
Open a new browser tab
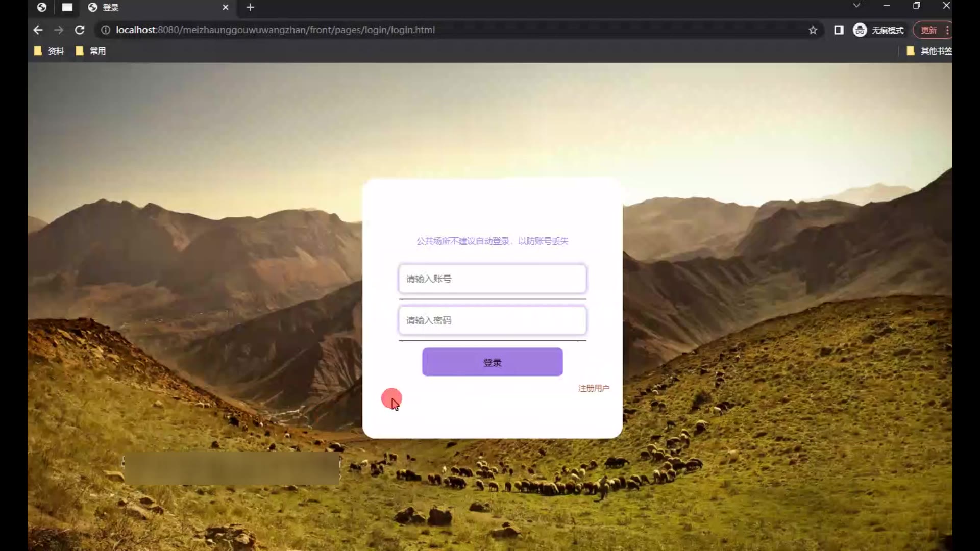(250, 7)
